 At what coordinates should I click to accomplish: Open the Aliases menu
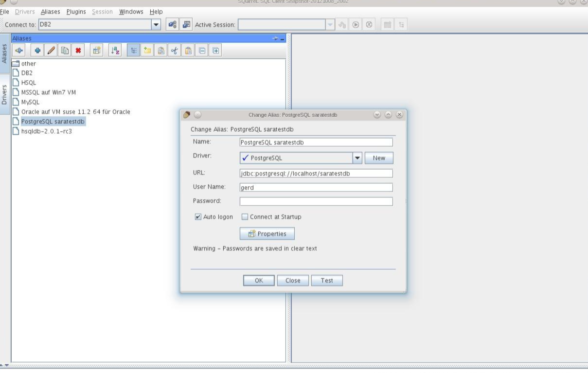tap(51, 12)
